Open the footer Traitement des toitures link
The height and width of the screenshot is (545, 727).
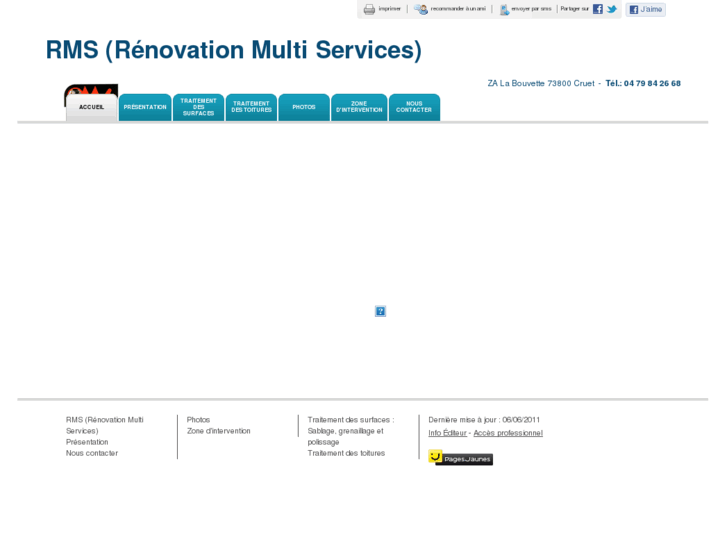point(346,453)
